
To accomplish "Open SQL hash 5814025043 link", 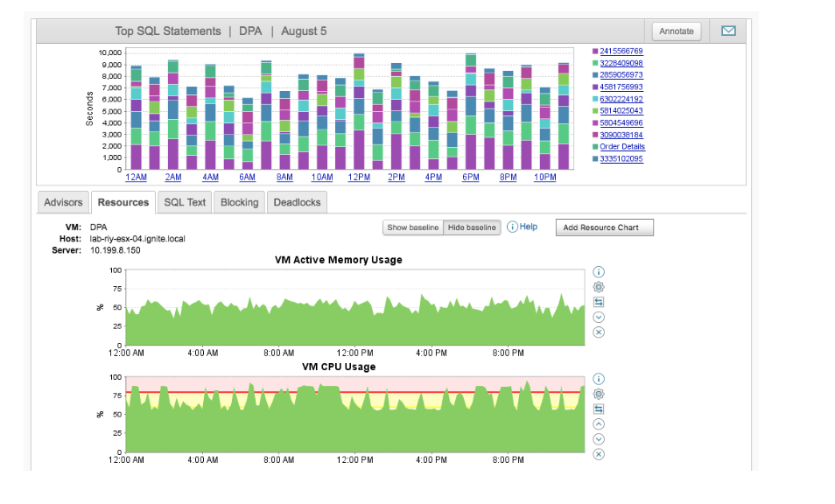I will (x=621, y=111).
